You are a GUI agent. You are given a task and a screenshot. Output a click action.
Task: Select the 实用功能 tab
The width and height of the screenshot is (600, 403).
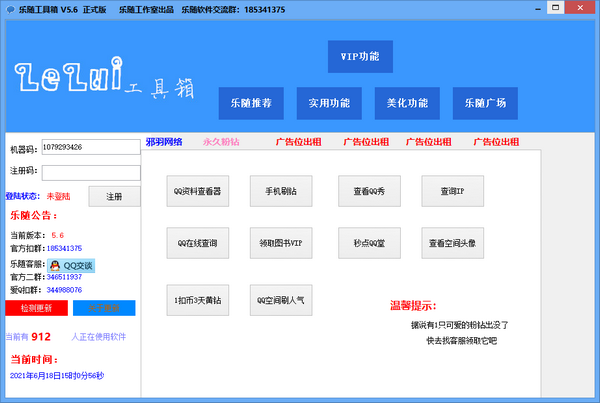(x=329, y=103)
